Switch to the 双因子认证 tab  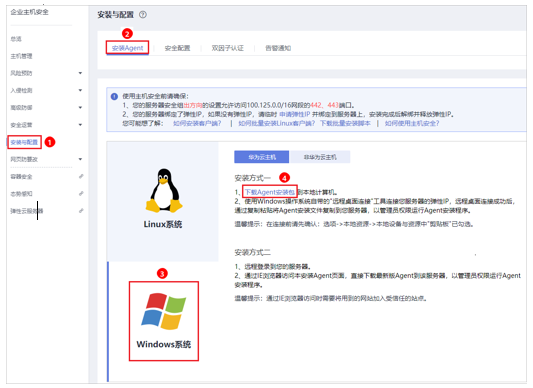coord(227,48)
